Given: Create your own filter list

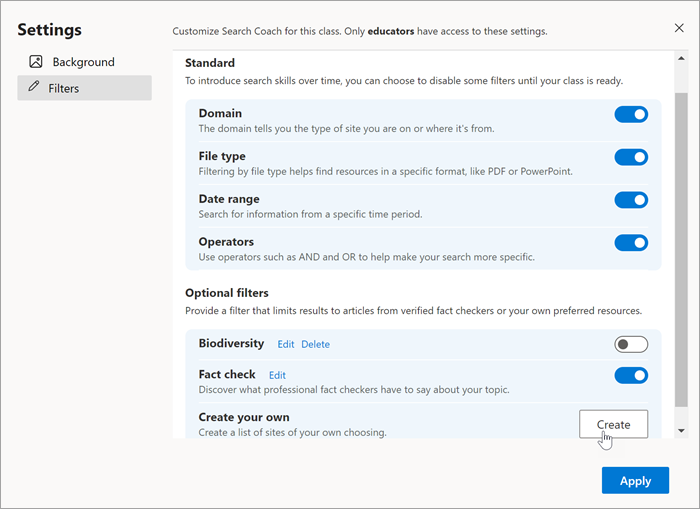Looking at the screenshot, I should [x=613, y=424].
